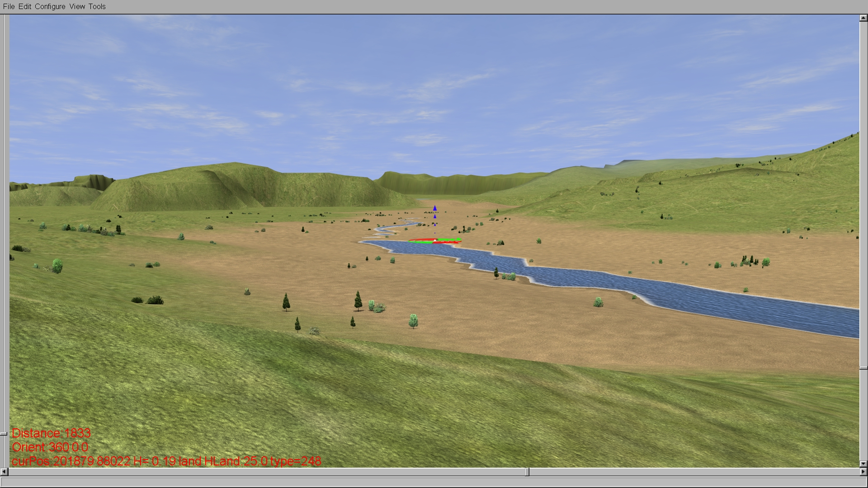The width and height of the screenshot is (868, 488).
Task: Open the View menu
Action: point(77,6)
